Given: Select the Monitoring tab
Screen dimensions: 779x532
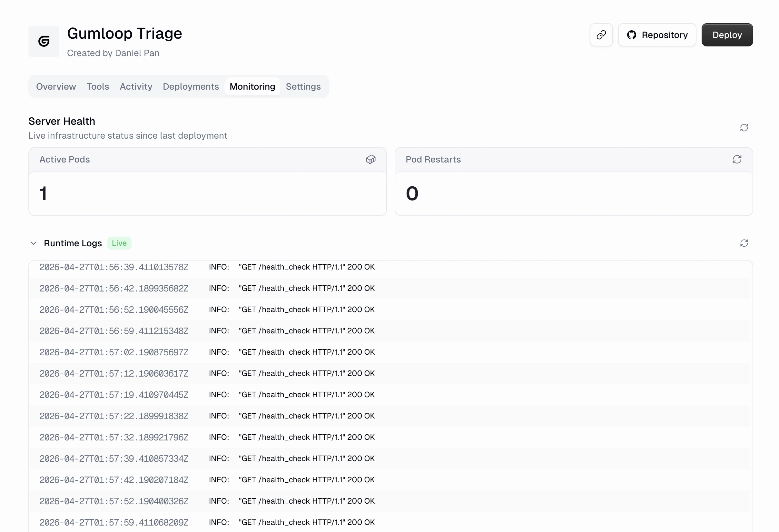Looking at the screenshot, I should (x=252, y=86).
